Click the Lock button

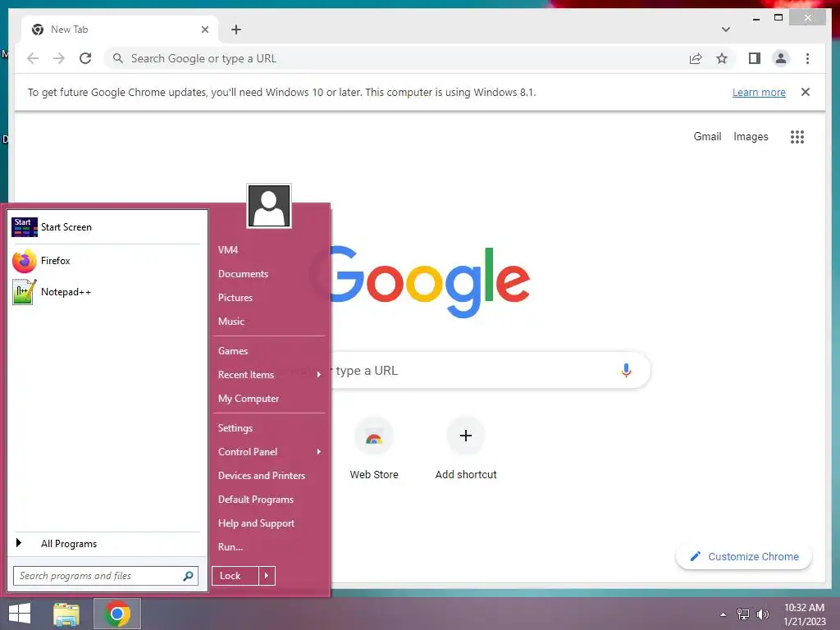235,576
